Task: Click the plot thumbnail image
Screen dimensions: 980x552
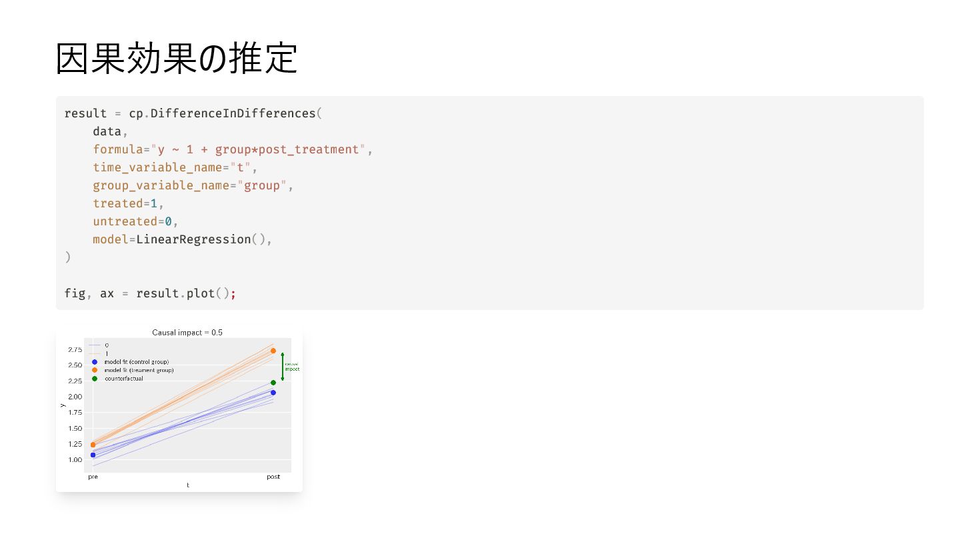Action: point(179,409)
